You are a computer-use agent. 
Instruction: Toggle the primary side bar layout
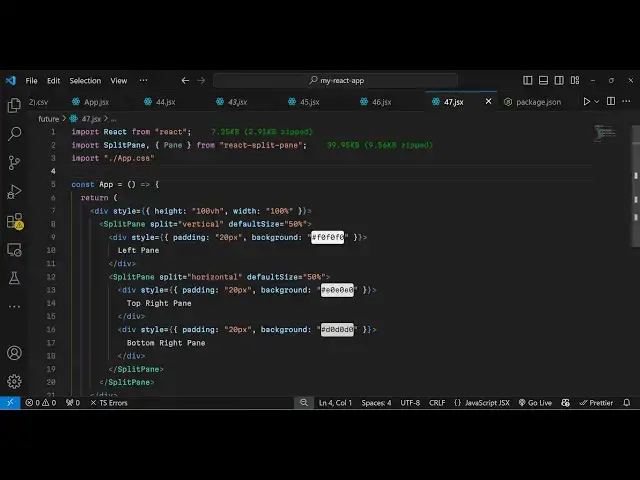[527, 80]
